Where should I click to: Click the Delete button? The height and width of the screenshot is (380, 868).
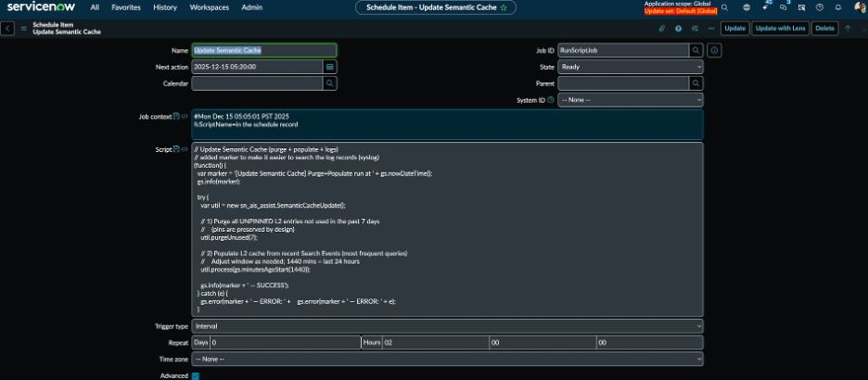pos(824,28)
